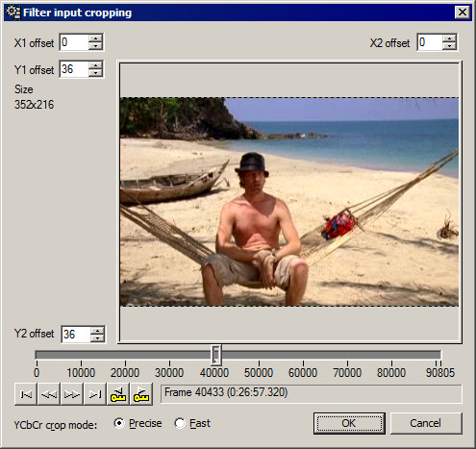Decrease Y1 offset with down arrow
The width and height of the screenshot is (476, 449).
[95, 73]
